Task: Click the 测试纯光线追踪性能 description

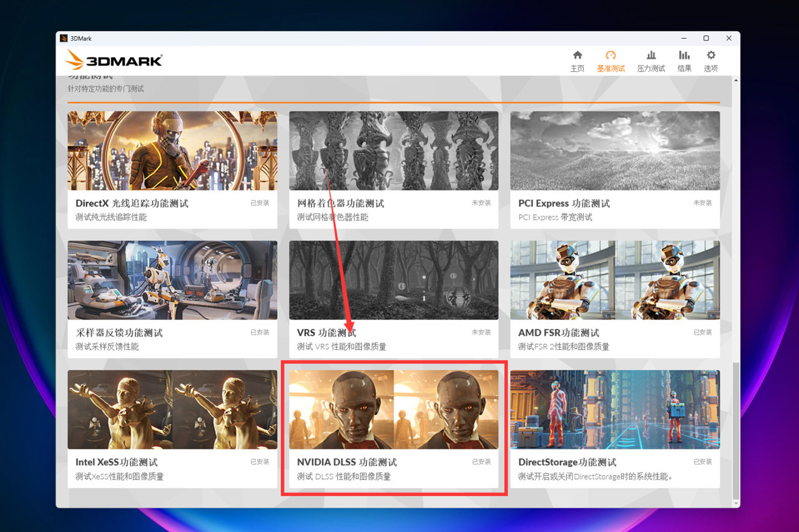Action: pos(111,217)
